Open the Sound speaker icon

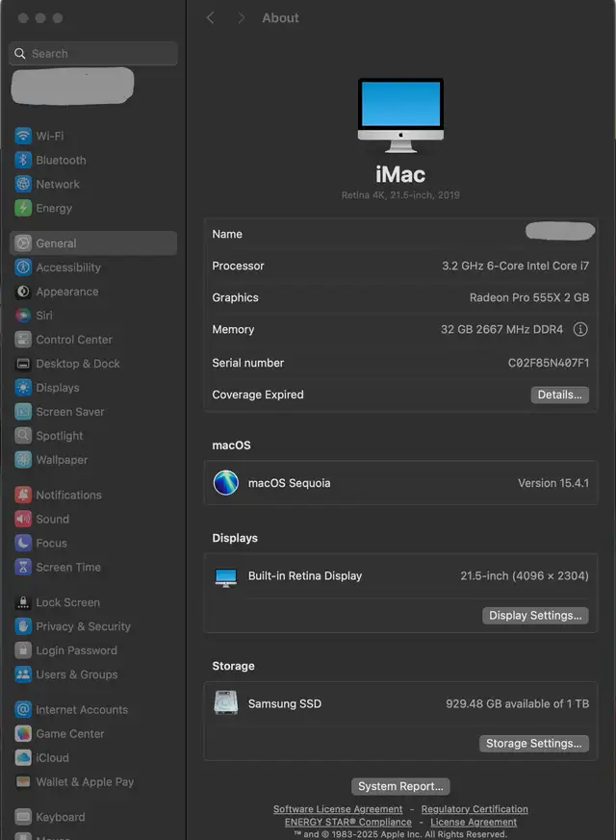(x=23, y=519)
